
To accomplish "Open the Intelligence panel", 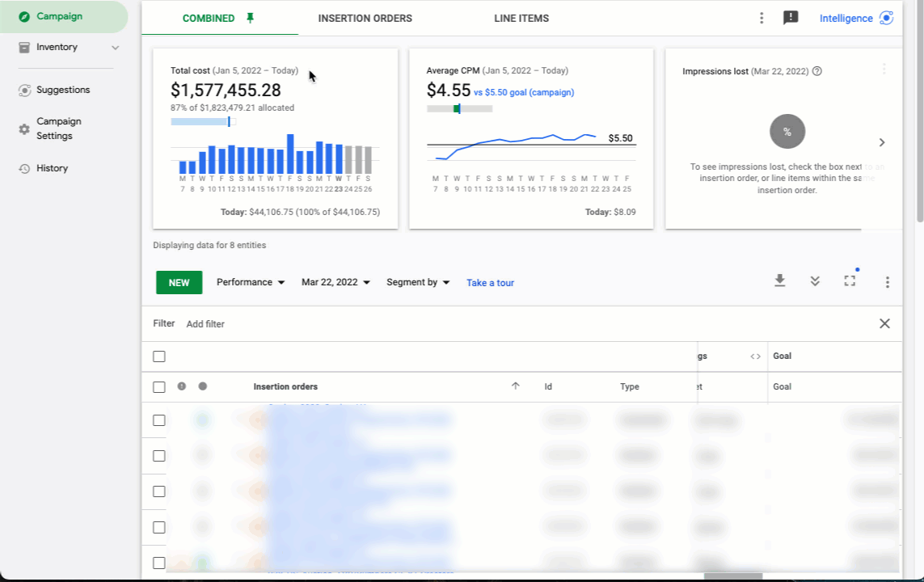I will 846,18.
